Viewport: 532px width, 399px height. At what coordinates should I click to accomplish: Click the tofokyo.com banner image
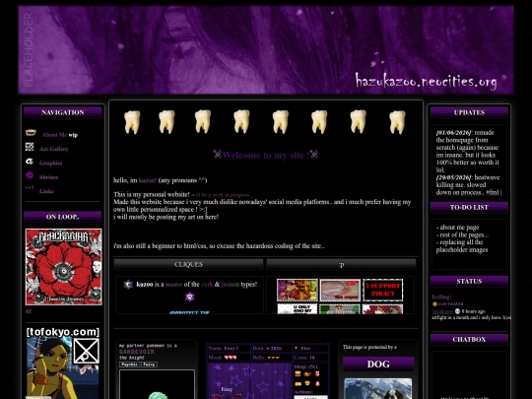63,363
